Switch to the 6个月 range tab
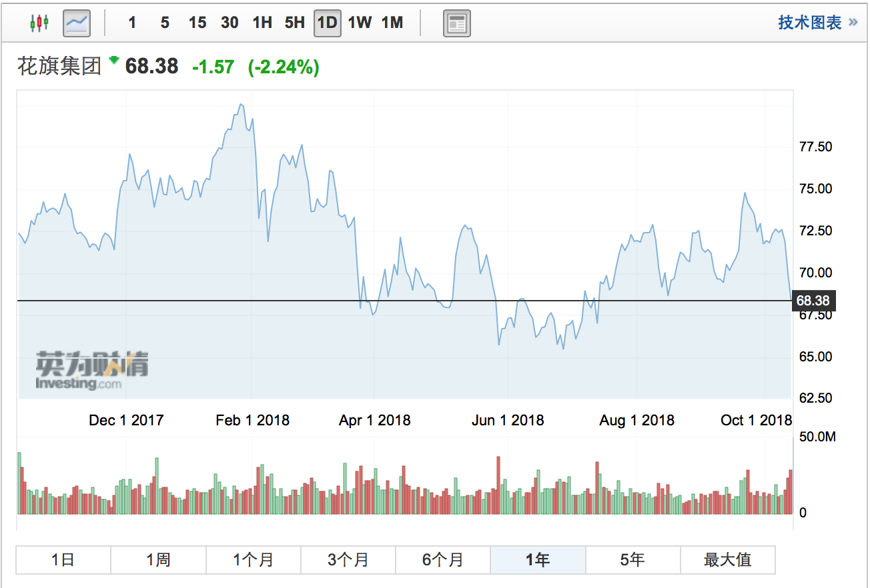 click(x=443, y=560)
